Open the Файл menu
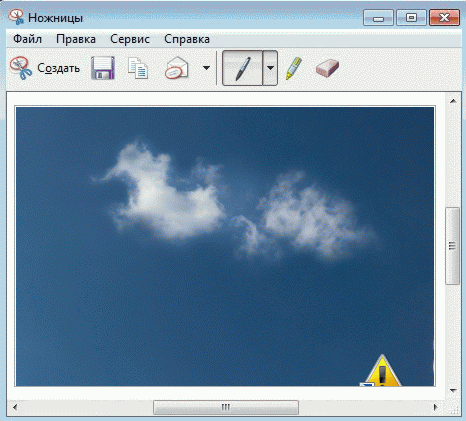The height and width of the screenshot is (421, 466). pyautogui.click(x=27, y=39)
